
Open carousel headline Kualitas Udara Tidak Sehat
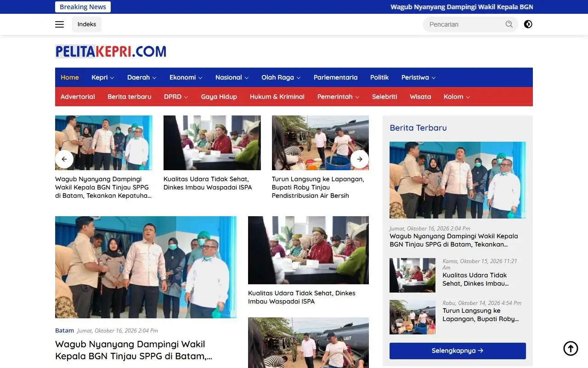[208, 183]
